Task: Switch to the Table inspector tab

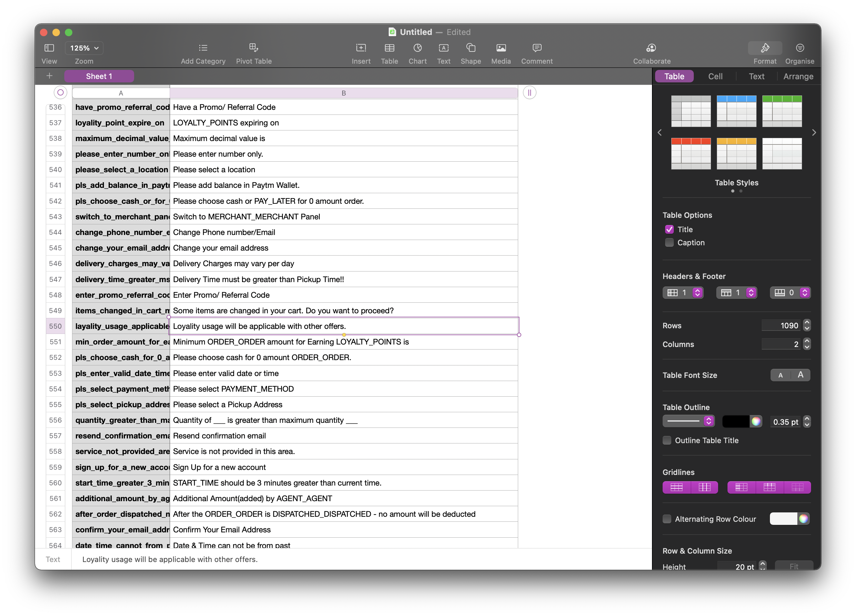Action: tap(674, 76)
